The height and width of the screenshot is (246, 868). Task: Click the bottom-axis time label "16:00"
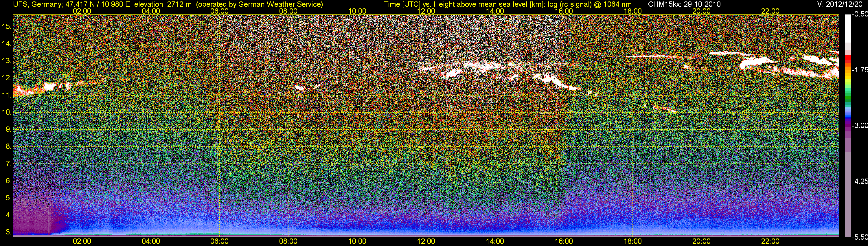[x=564, y=241]
